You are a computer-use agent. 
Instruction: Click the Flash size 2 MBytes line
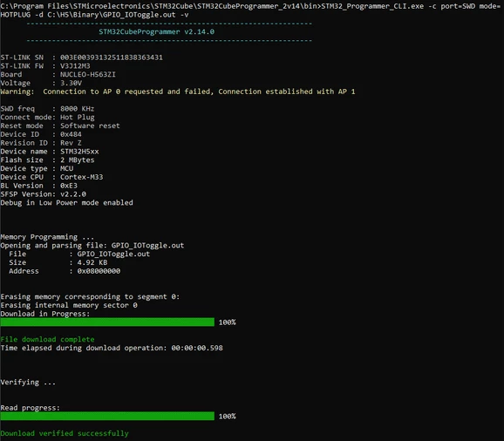click(x=48, y=160)
